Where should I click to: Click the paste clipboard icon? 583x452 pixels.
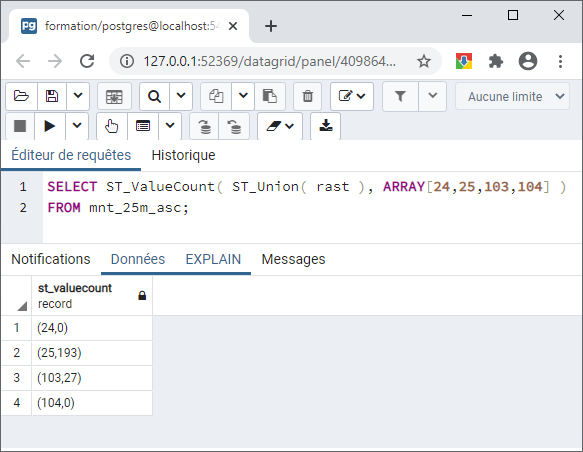coord(270,96)
